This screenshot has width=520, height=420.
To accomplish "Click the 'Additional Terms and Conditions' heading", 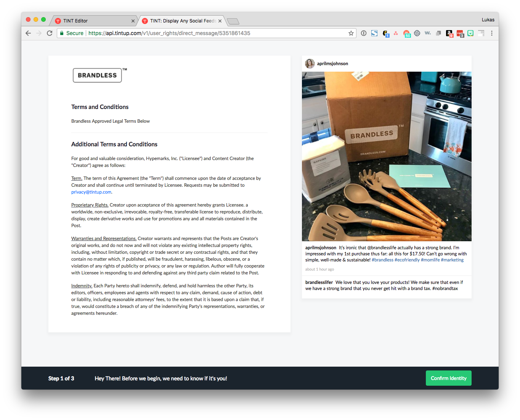I will [114, 144].
